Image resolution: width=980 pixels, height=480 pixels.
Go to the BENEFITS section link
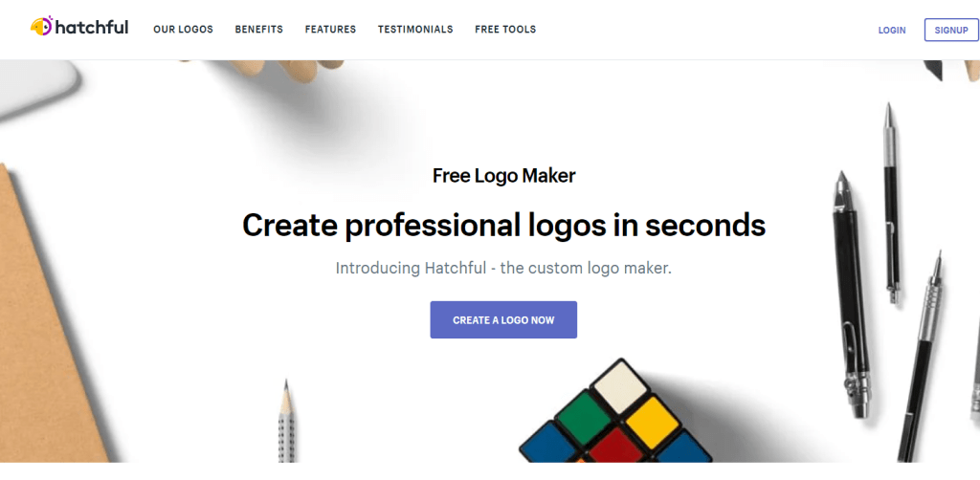tap(258, 30)
